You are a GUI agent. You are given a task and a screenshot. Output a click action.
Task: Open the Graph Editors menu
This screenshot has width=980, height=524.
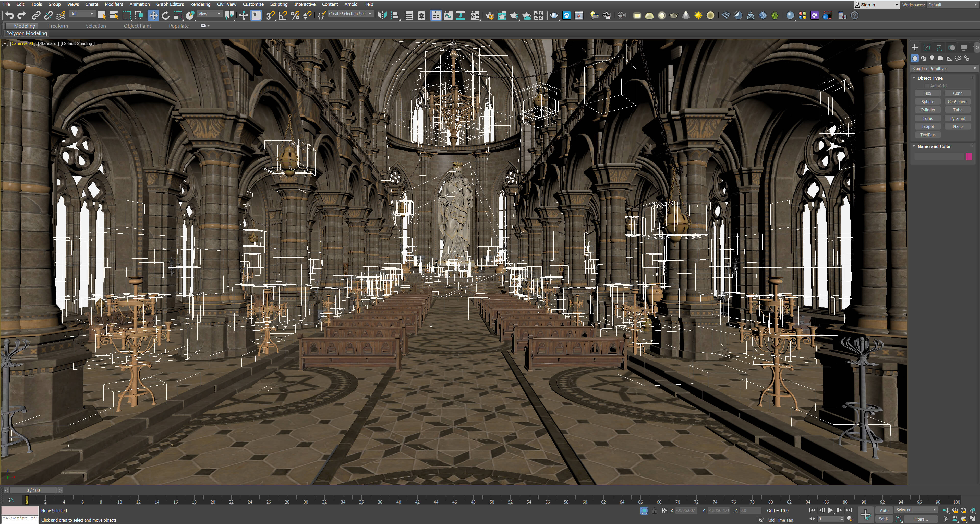[170, 4]
